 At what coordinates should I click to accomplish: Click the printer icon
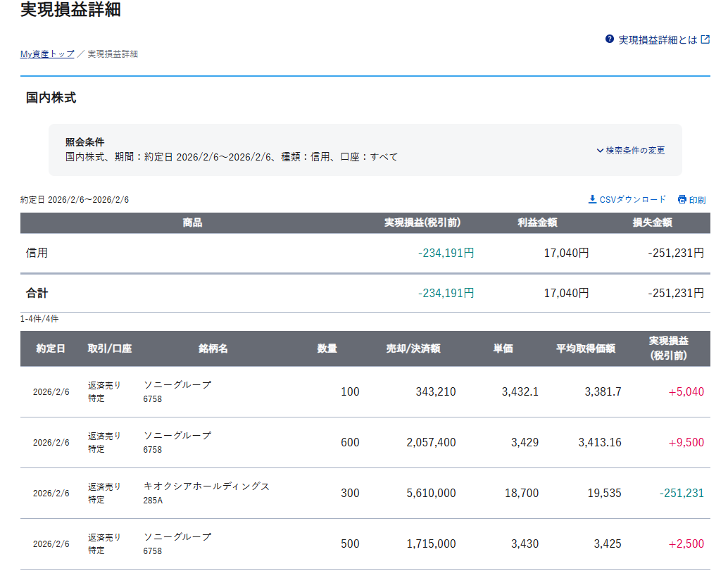tap(682, 200)
